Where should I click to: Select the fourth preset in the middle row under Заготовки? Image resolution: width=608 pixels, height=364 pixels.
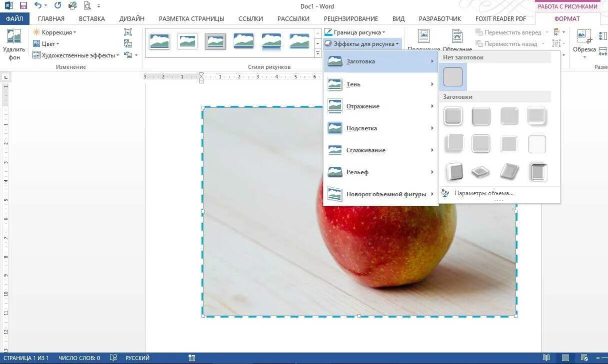tap(537, 144)
